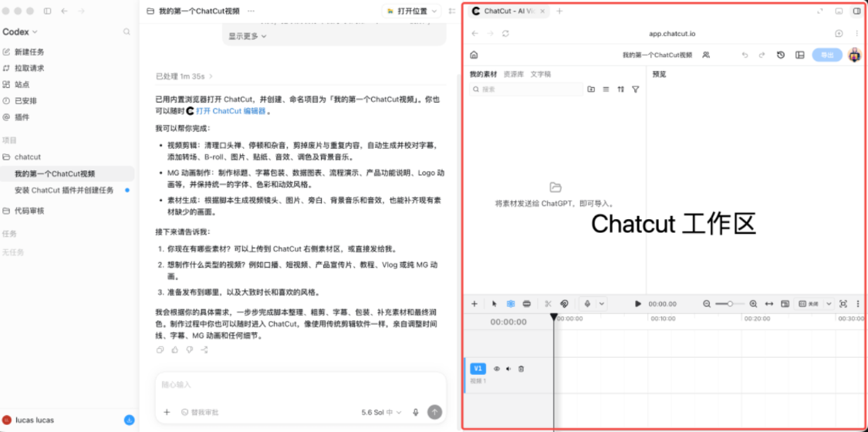868x432 pixels.
Task: Click the fullscreen focus icon in timeline toolbar
Action: coord(843,304)
